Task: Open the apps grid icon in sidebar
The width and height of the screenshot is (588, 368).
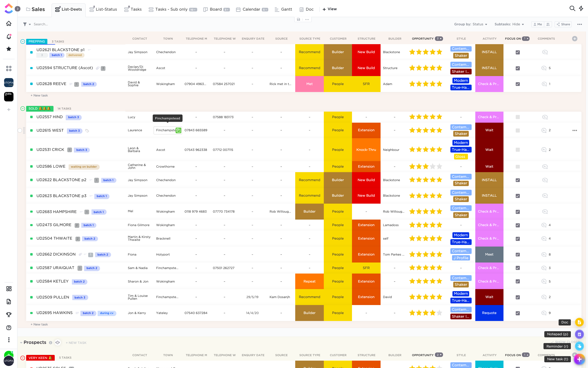Action: [x=9, y=68]
